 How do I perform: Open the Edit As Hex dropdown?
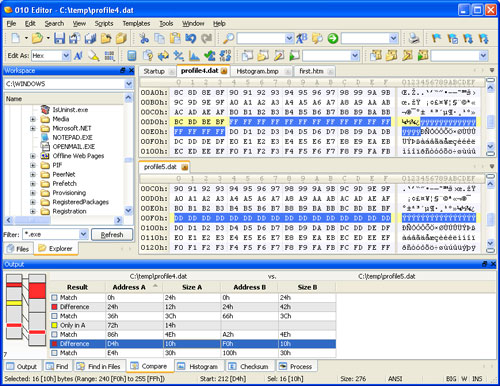tap(66, 56)
